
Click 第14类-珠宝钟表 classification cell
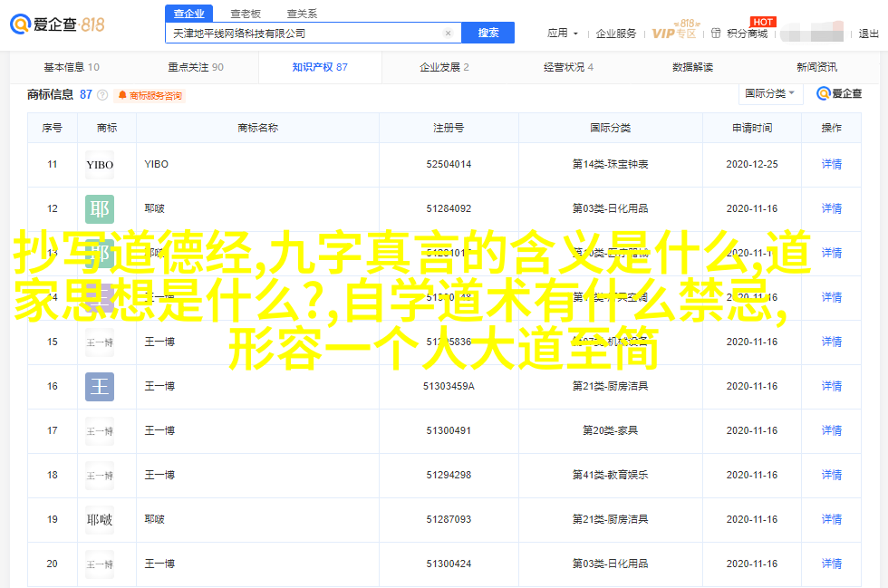[x=610, y=164]
